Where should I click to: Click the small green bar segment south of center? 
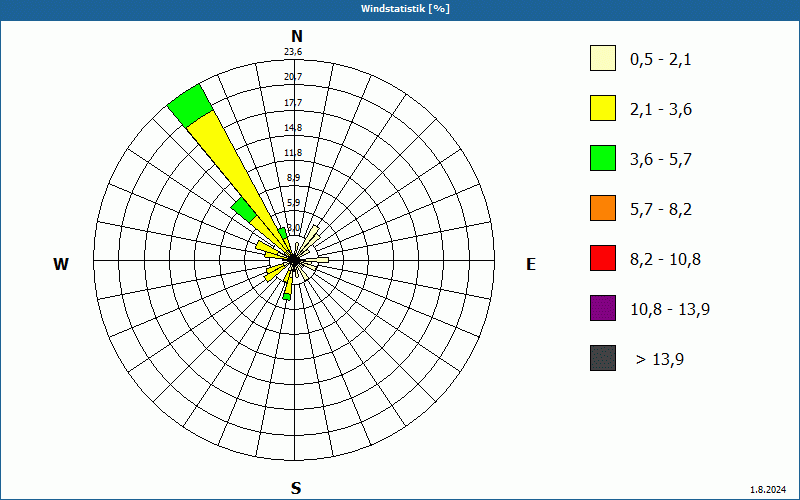tap(287, 296)
